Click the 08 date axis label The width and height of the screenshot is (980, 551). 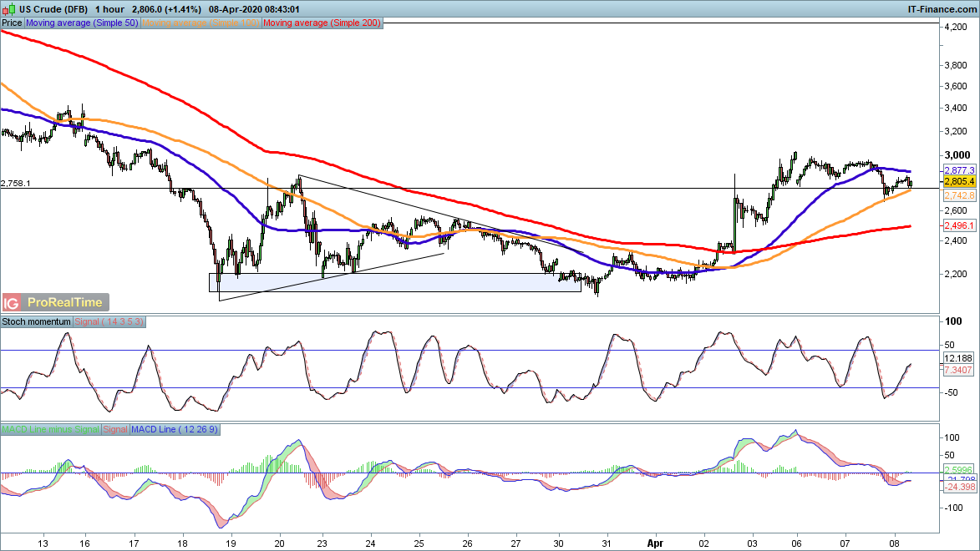[x=894, y=543]
